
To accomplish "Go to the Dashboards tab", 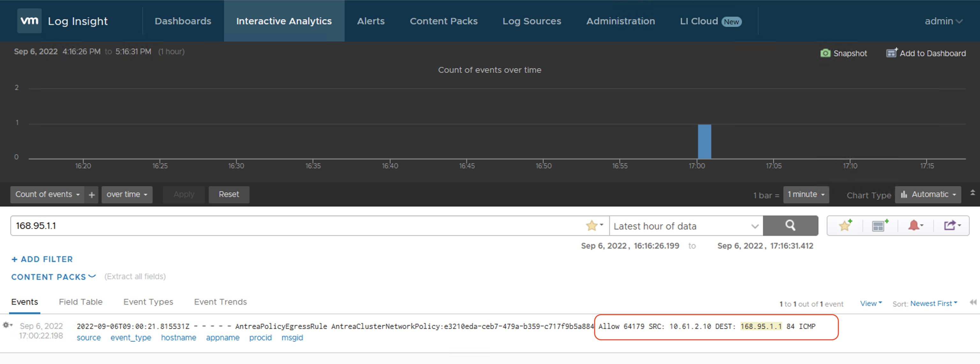I will pos(183,21).
